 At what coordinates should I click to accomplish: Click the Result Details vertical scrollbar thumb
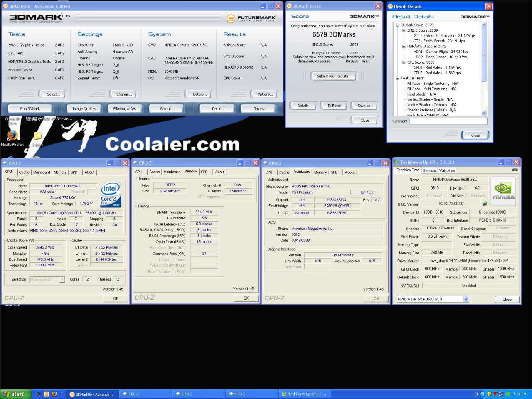pos(484,55)
